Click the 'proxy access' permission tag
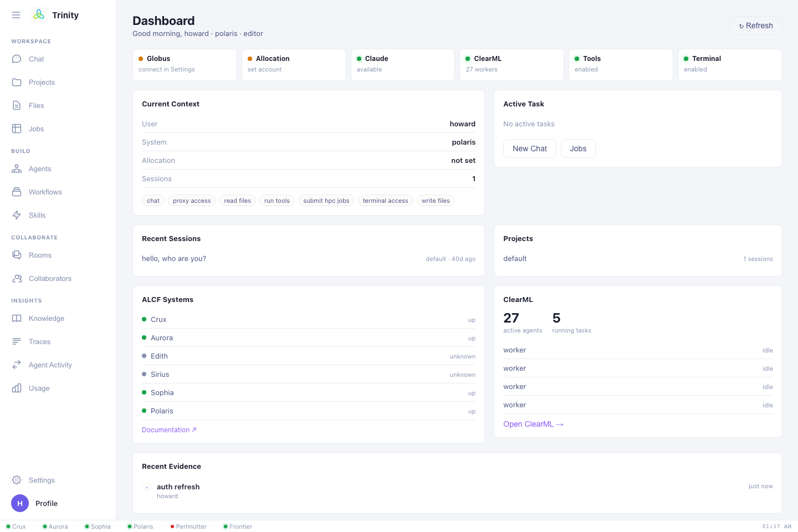Screen dimensions: 798x532 (x=192, y=201)
